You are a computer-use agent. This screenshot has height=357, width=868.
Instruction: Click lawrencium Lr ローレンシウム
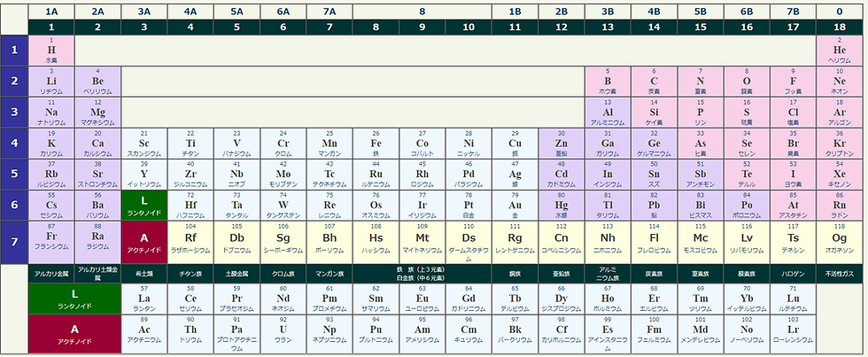tap(793, 334)
